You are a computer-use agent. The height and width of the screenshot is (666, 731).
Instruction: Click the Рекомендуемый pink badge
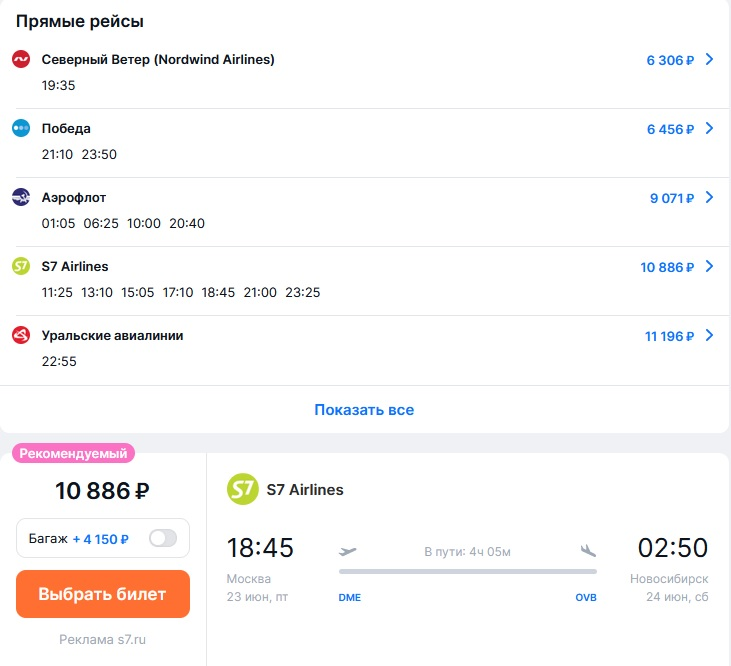(73, 453)
